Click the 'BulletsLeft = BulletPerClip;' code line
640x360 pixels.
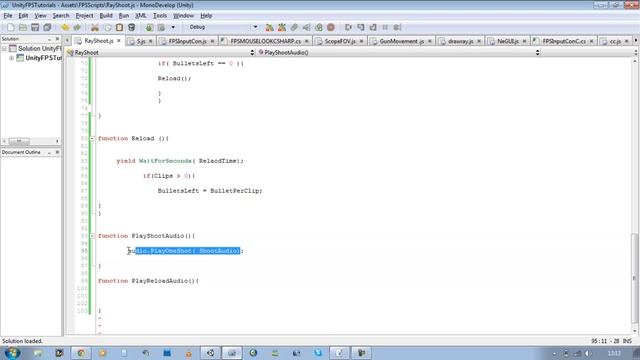(210, 191)
